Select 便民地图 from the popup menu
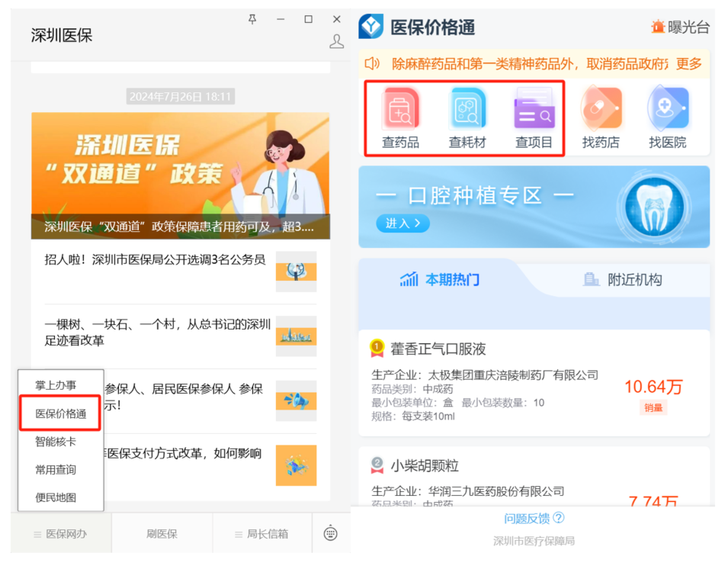Screen dimensions: 728x566 [x=56, y=497]
